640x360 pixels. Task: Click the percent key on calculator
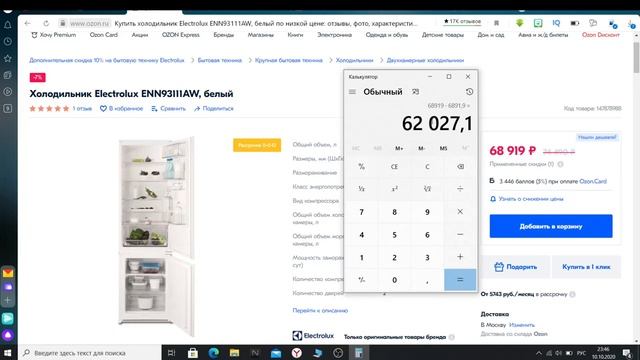click(x=361, y=167)
